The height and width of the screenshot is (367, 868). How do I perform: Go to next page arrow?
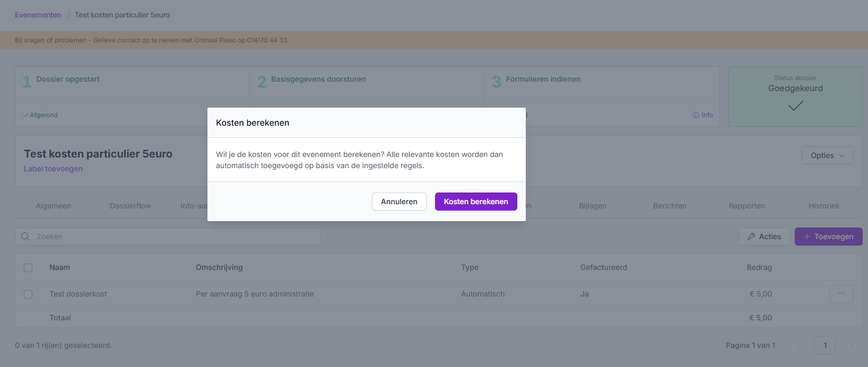click(851, 345)
